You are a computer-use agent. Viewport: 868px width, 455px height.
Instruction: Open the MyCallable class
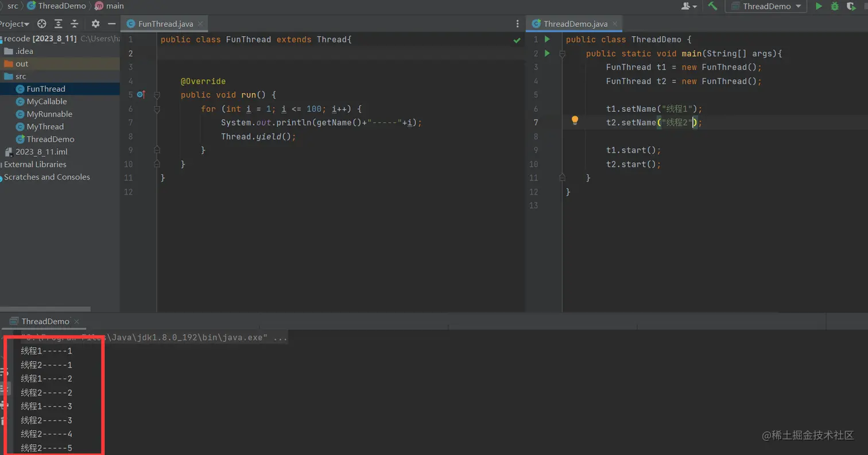[x=60, y=102]
